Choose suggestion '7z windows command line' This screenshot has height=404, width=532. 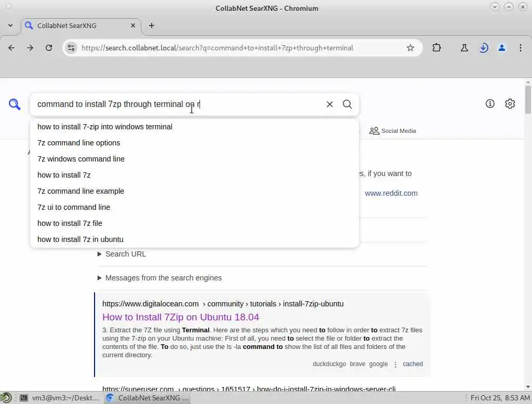click(x=194, y=159)
